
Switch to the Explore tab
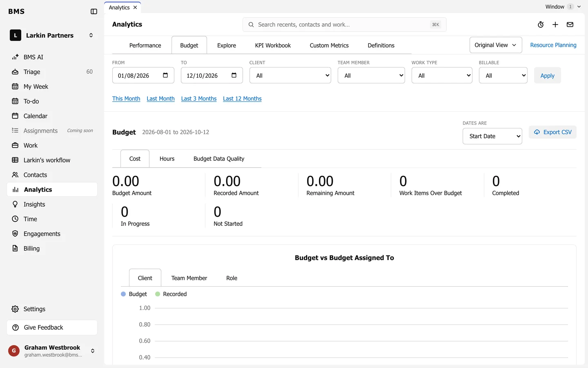point(227,45)
